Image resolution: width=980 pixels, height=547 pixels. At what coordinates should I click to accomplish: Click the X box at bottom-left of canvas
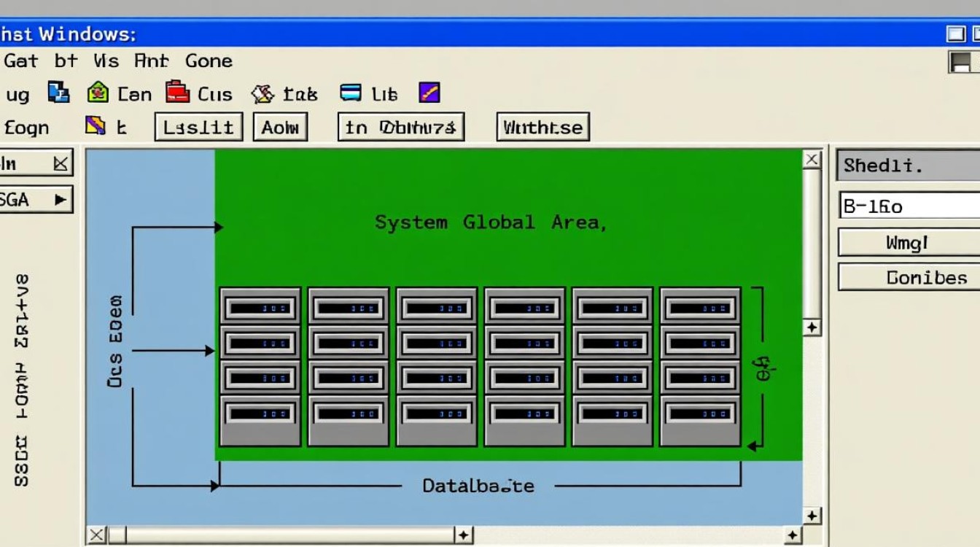pos(97,536)
